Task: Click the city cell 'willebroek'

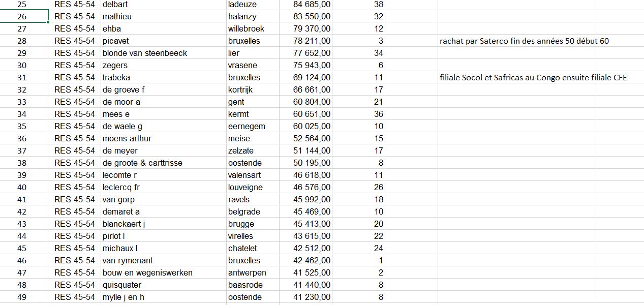Action: pos(247,28)
